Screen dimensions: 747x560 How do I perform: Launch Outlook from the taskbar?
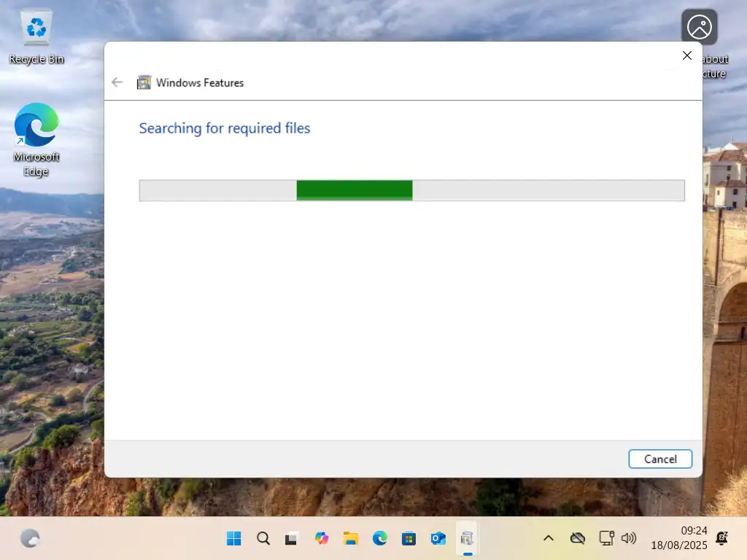(x=438, y=539)
